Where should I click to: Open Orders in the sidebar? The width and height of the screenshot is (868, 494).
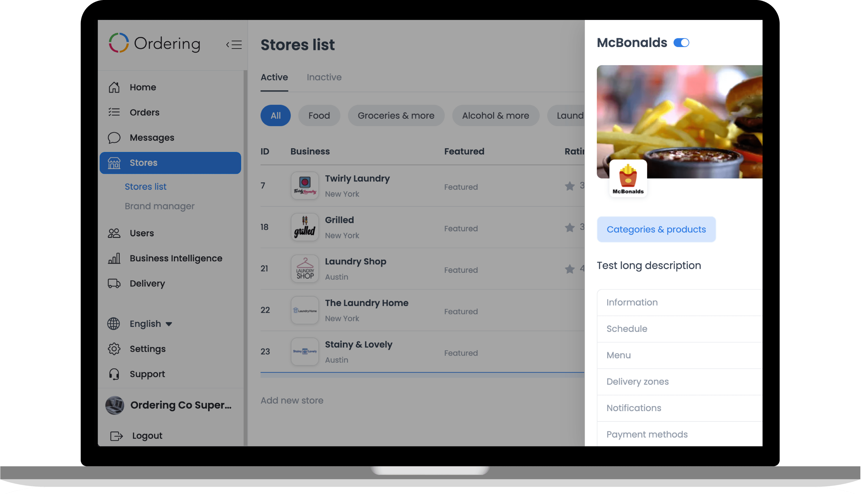coord(144,112)
